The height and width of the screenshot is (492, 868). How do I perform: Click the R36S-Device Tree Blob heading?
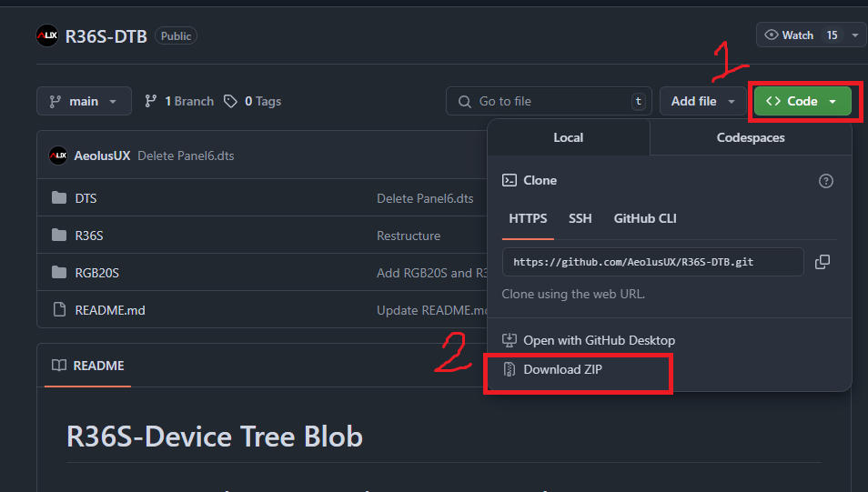coord(215,437)
